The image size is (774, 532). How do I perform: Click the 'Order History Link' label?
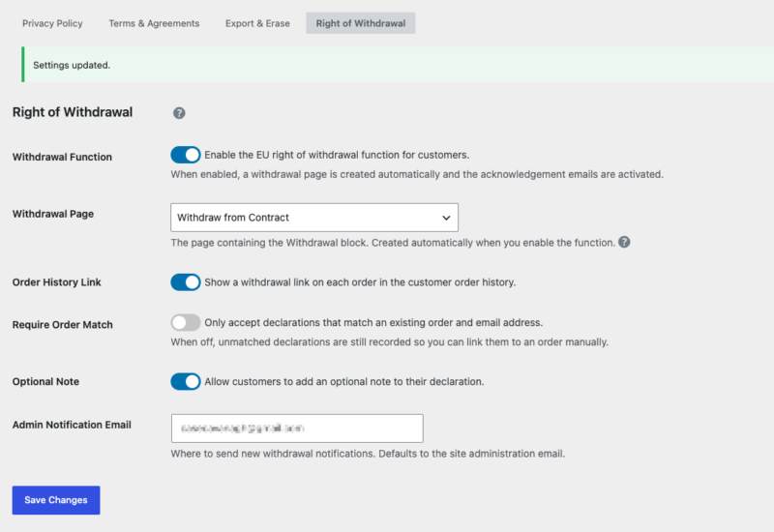(57, 282)
